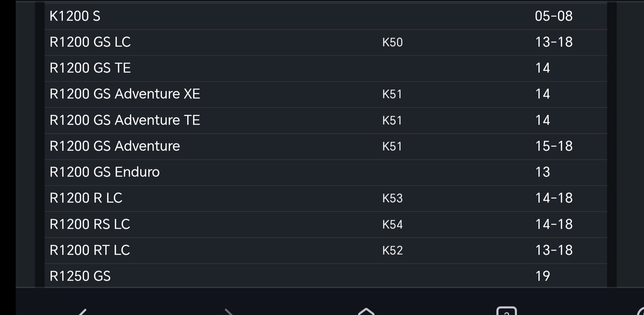The height and width of the screenshot is (315, 644).
Task: Click the K53 model code
Action: [x=392, y=198]
